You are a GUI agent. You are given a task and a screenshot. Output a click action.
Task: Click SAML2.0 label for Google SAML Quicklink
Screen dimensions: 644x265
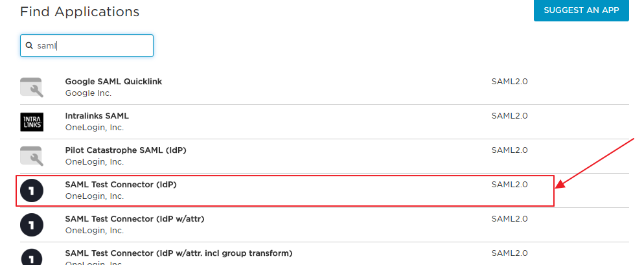coord(509,82)
